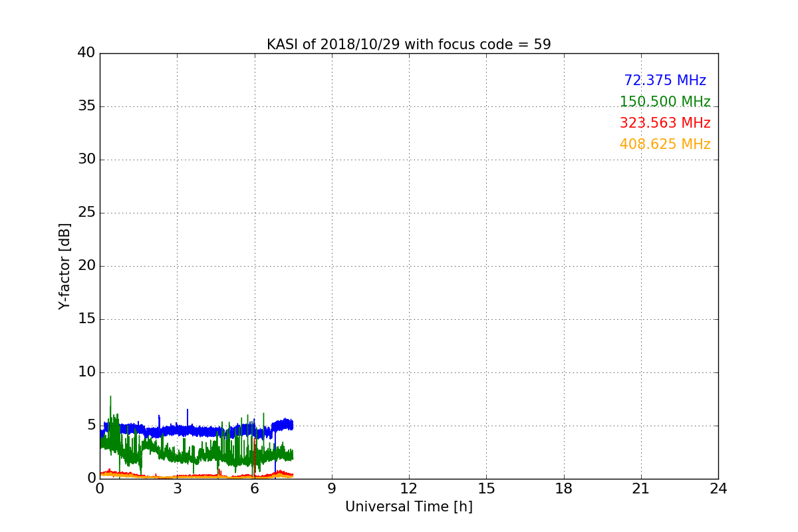The width and height of the screenshot is (798, 532).
Task: Click the x-axis tick label 12
Action: (x=409, y=489)
